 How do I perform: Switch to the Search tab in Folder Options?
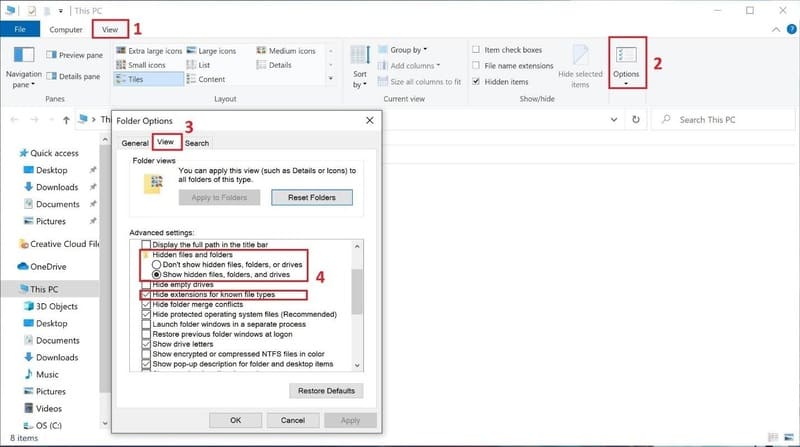pyautogui.click(x=197, y=143)
